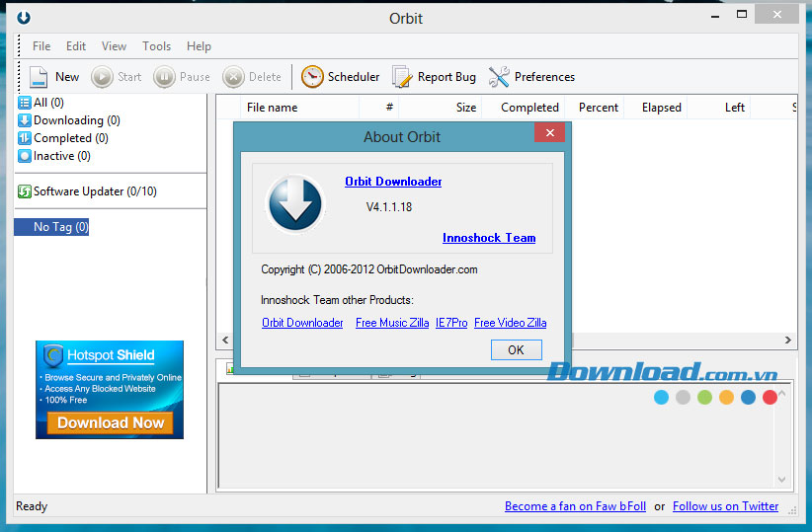Open the Tools menu

[156, 46]
